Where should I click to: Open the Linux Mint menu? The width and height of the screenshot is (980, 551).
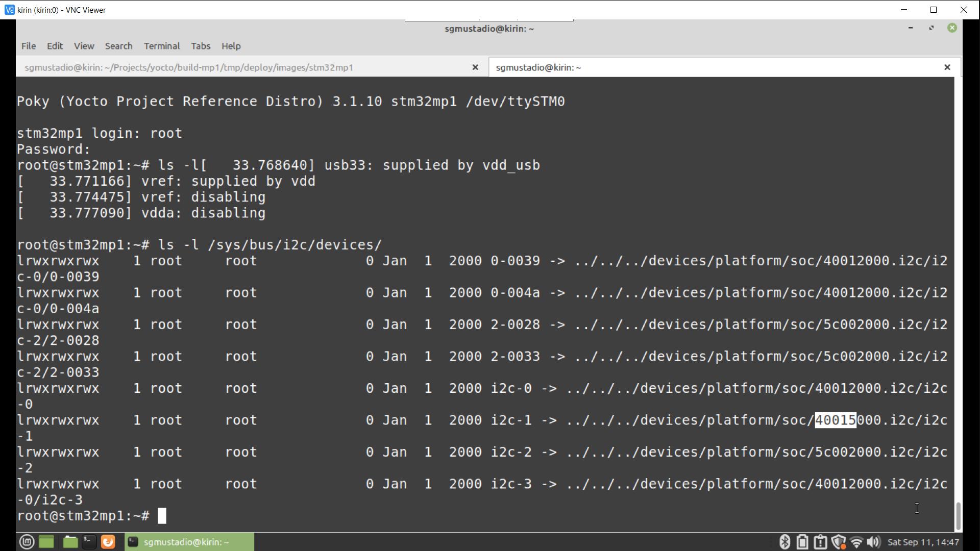[x=26, y=542]
